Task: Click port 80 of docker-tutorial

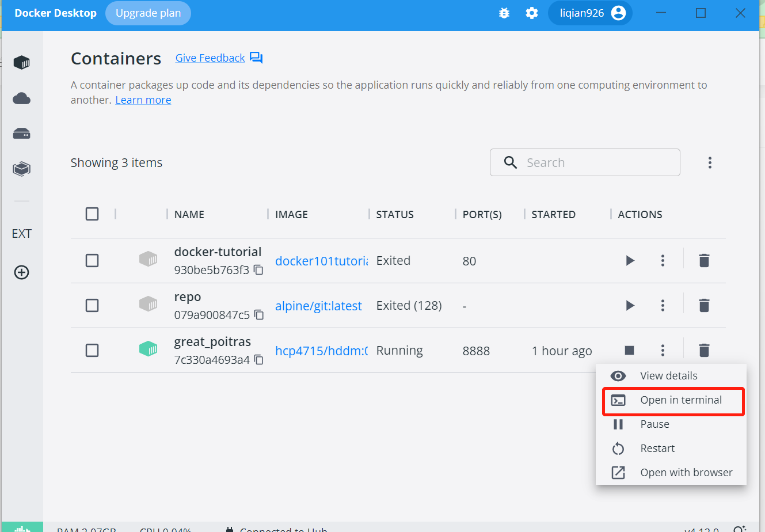Action: [x=469, y=261]
